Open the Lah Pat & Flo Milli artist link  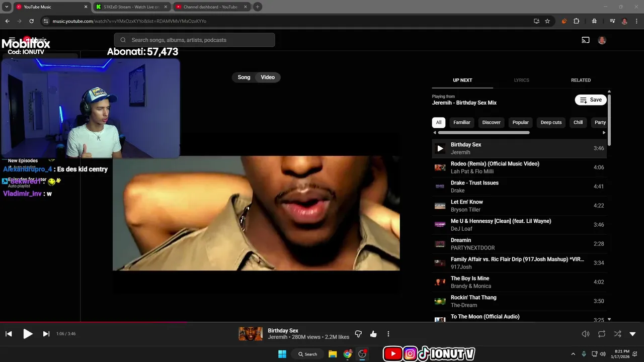click(471, 171)
